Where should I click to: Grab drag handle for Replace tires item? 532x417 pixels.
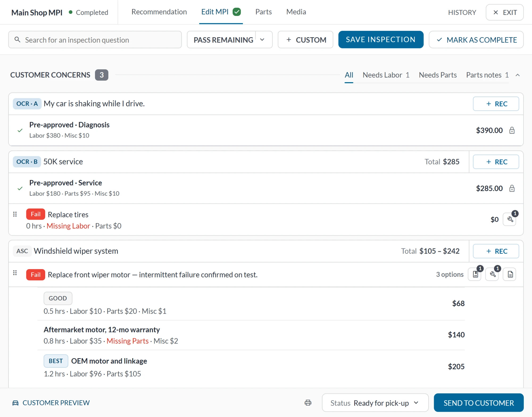pos(15,214)
